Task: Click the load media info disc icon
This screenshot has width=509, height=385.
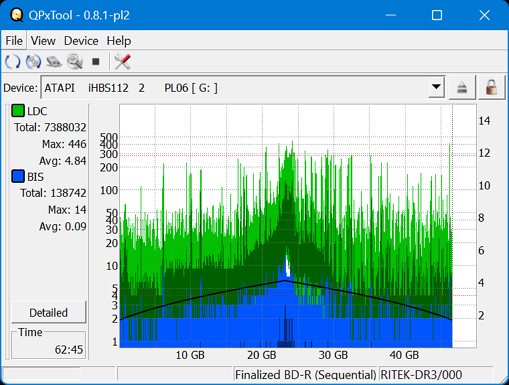Action: tap(33, 62)
